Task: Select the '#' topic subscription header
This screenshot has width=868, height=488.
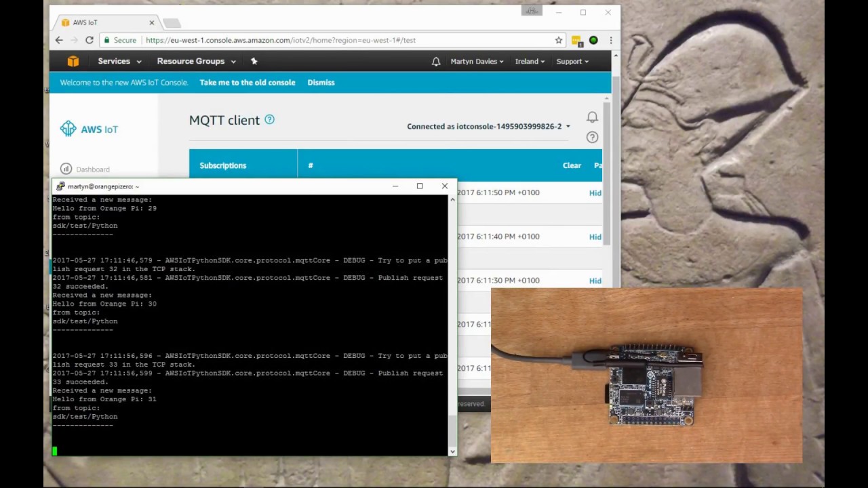Action: (x=311, y=165)
